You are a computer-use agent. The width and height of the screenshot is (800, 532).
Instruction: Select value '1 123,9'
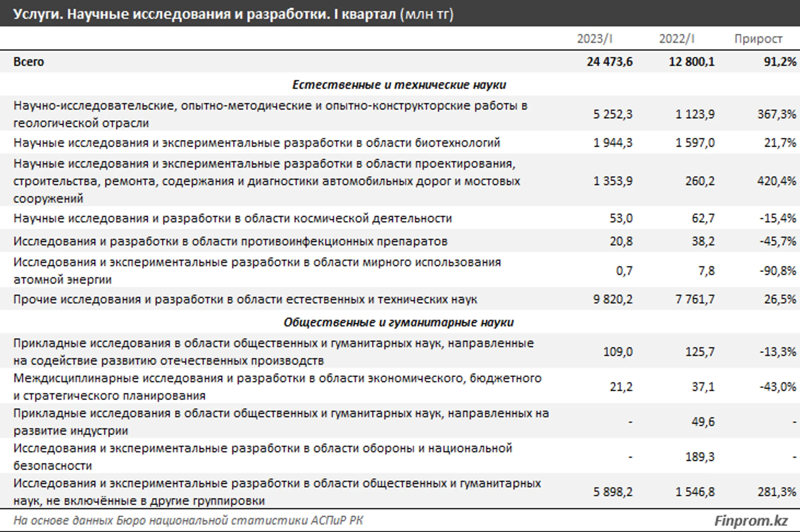(x=695, y=114)
